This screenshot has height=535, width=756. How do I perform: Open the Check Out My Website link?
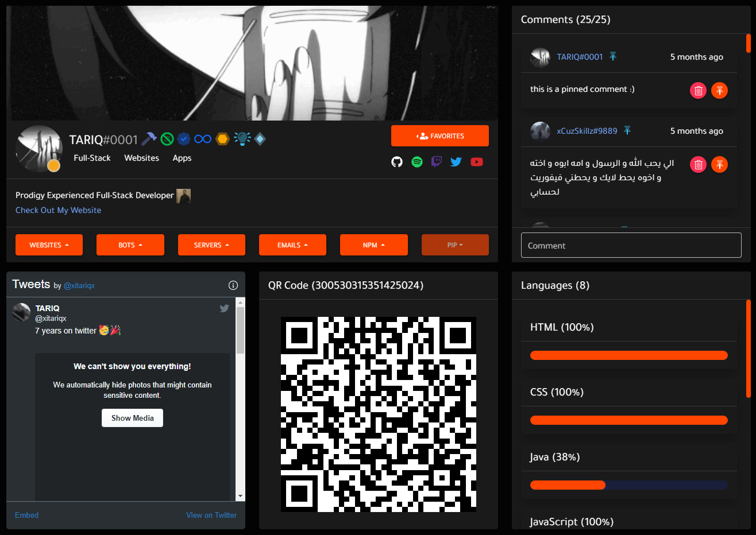click(58, 210)
